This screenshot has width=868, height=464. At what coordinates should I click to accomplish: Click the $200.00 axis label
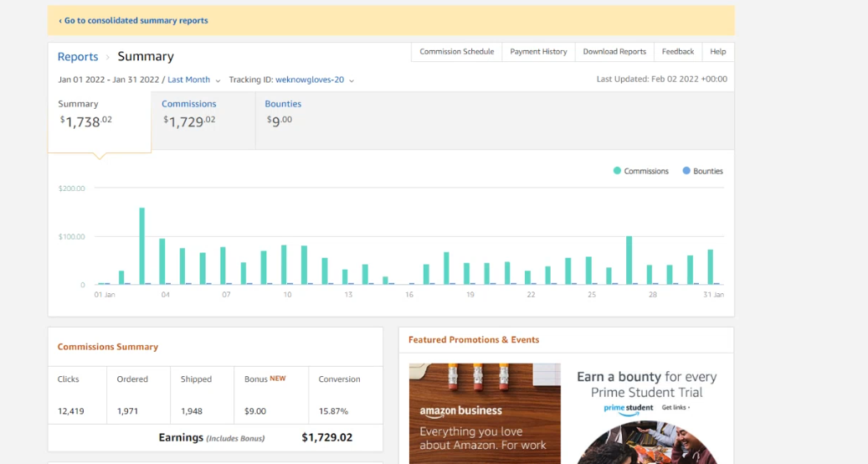point(72,188)
